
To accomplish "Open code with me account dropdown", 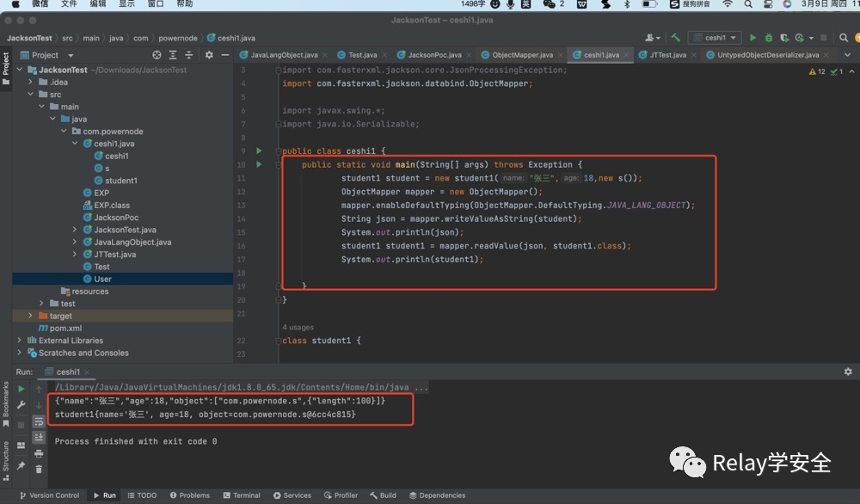I will (652, 38).
